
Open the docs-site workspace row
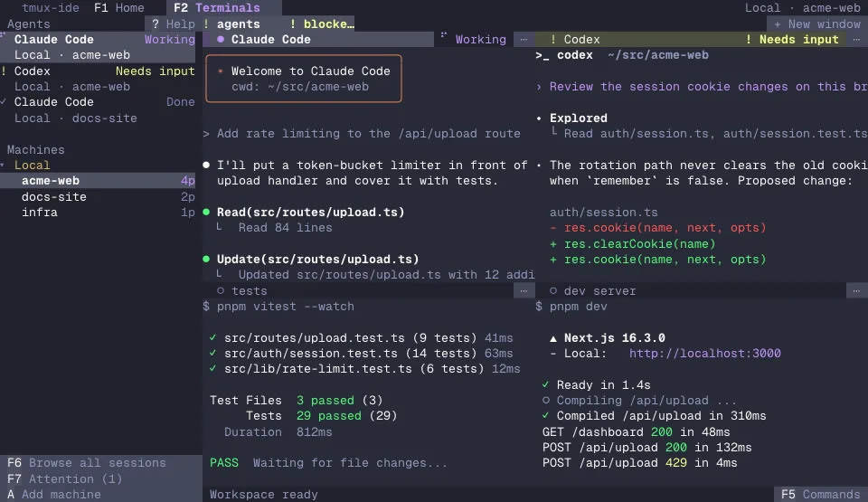[x=98, y=196]
